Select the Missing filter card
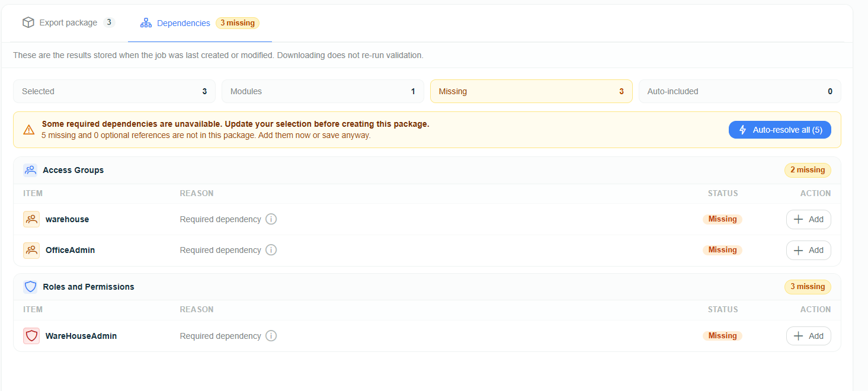868x391 pixels. [531, 91]
